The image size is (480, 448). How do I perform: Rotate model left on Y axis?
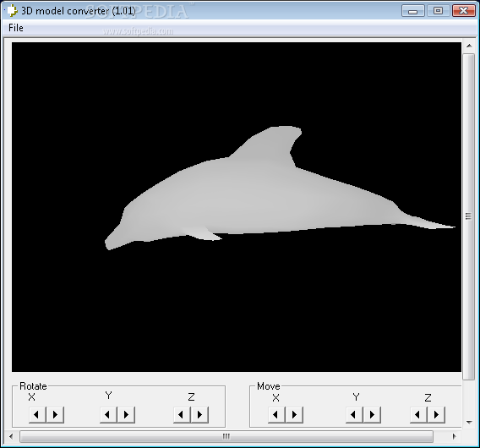(x=108, y=415)
